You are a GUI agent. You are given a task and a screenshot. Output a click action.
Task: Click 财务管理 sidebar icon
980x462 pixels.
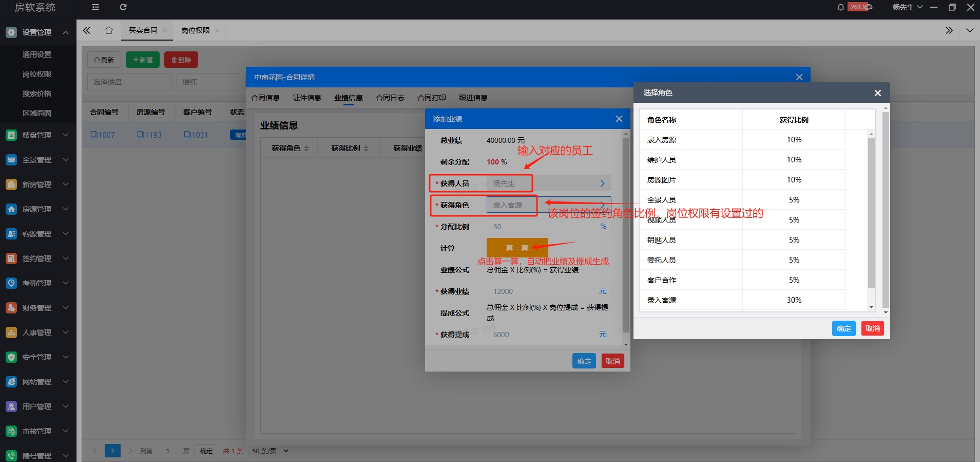(x=11, y=308)
